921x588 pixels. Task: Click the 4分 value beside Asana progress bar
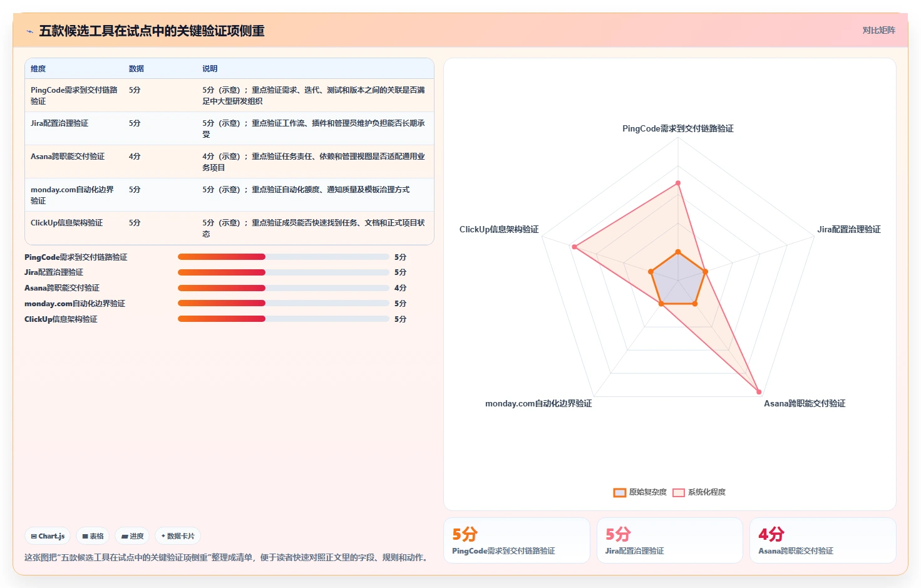401,288
